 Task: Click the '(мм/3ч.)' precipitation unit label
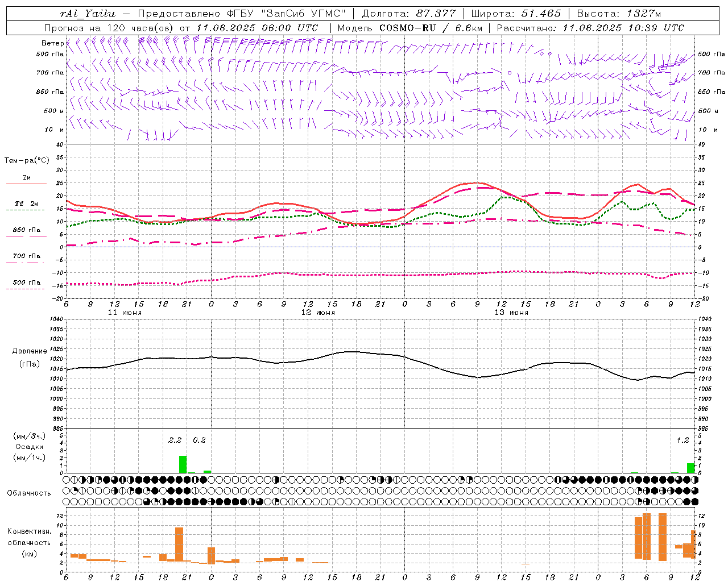pyautogui.click(x=30, y=436)
